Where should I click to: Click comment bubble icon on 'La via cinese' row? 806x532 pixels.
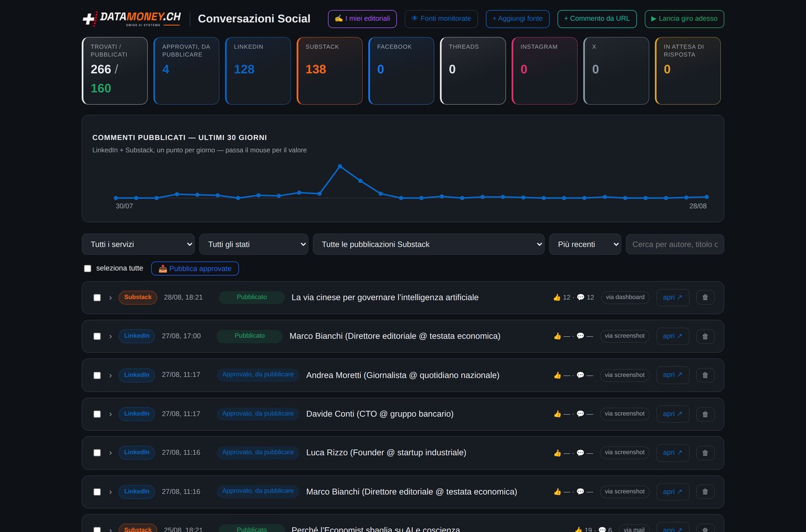click(580, 298)
